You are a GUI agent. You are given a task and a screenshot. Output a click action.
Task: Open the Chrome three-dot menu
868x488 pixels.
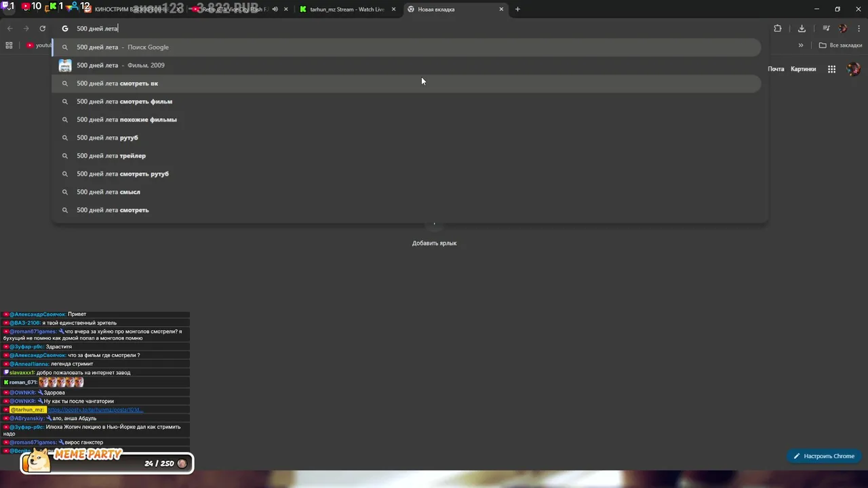(859, 28)
